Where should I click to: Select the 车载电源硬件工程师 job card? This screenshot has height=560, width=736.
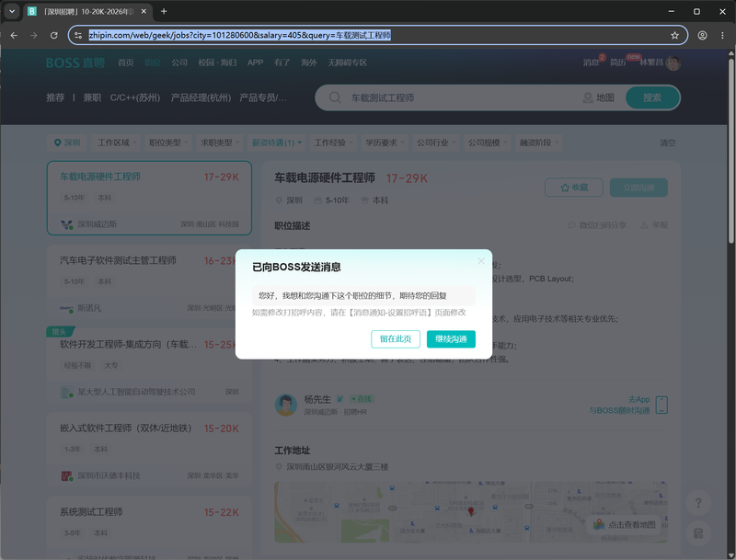point(149,198)
